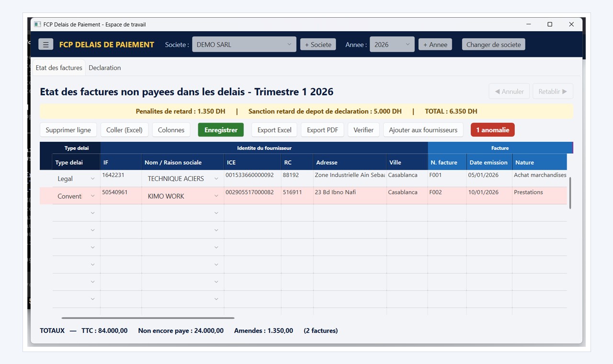Click the green Enregistrer button
This screenshot has height=364, width=613.
(221, 130)
